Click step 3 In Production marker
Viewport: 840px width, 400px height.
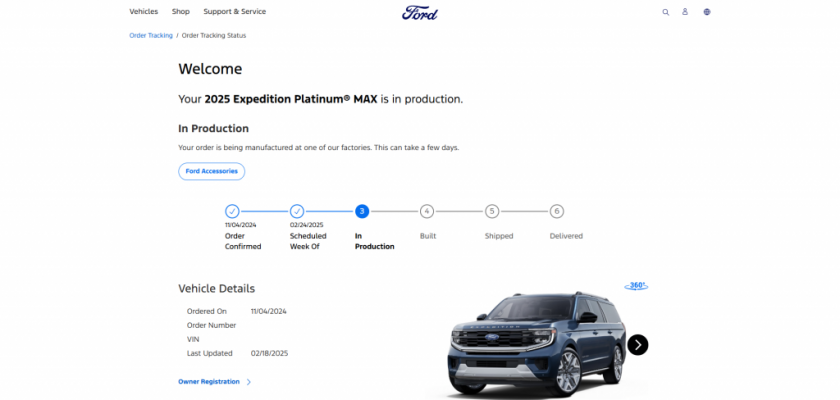point(362,212)
